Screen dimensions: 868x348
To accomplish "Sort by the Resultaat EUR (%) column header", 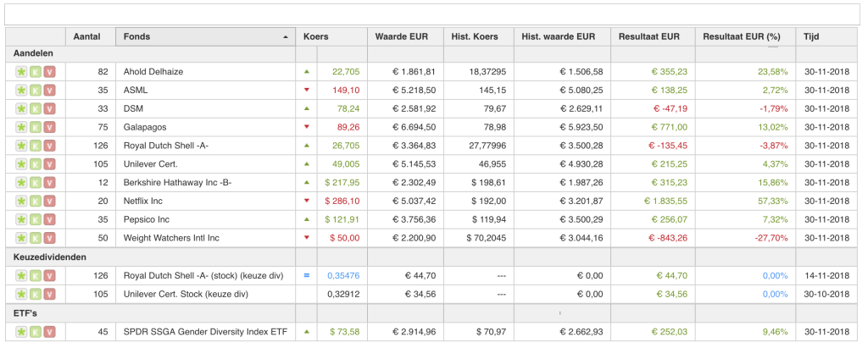I will pyautogui.click(x=745, y=37).
